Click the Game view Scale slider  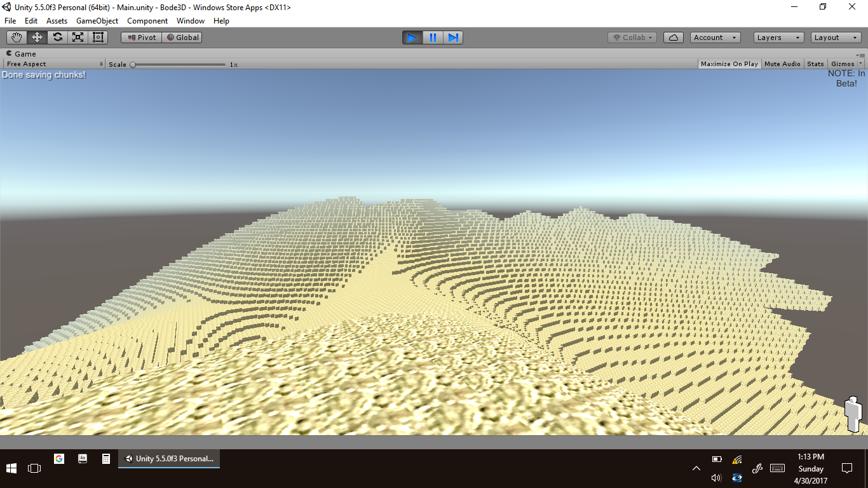click(179, 64)
